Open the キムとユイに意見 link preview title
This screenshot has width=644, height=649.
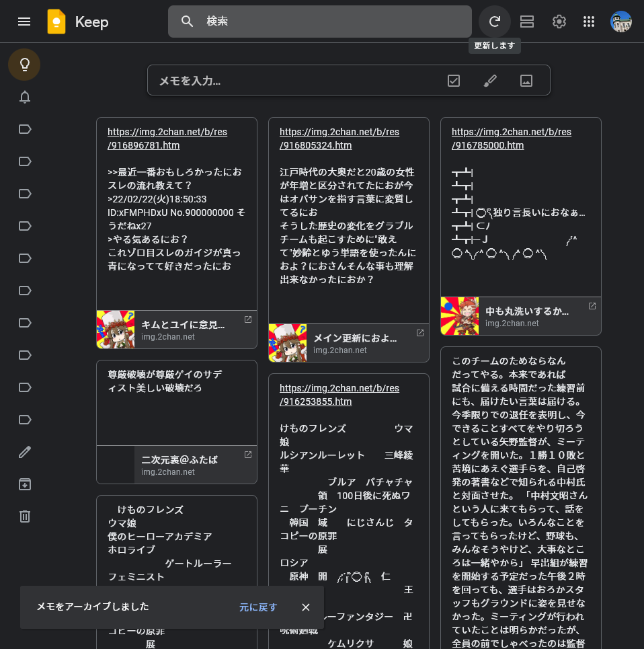pos(183,325)
